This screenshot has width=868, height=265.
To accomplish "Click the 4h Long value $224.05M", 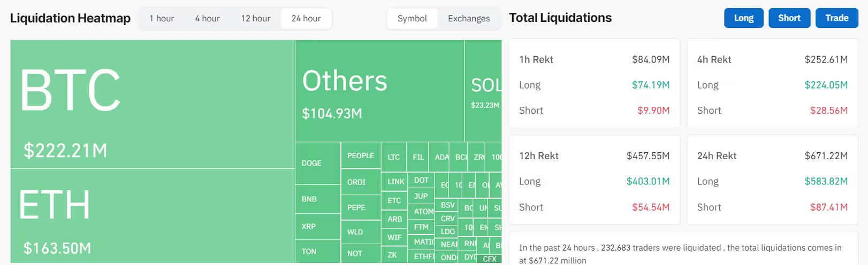I will [x=826, y=85].
